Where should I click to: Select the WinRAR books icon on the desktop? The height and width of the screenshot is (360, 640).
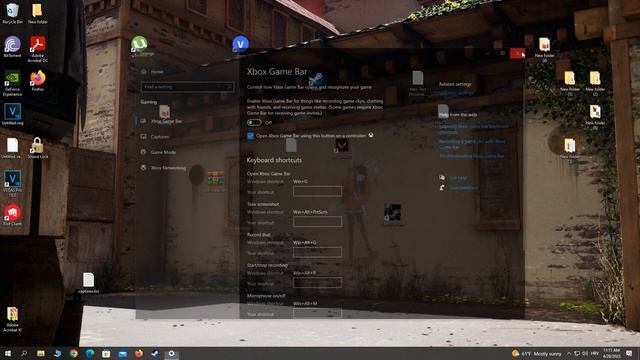(216, 179)
